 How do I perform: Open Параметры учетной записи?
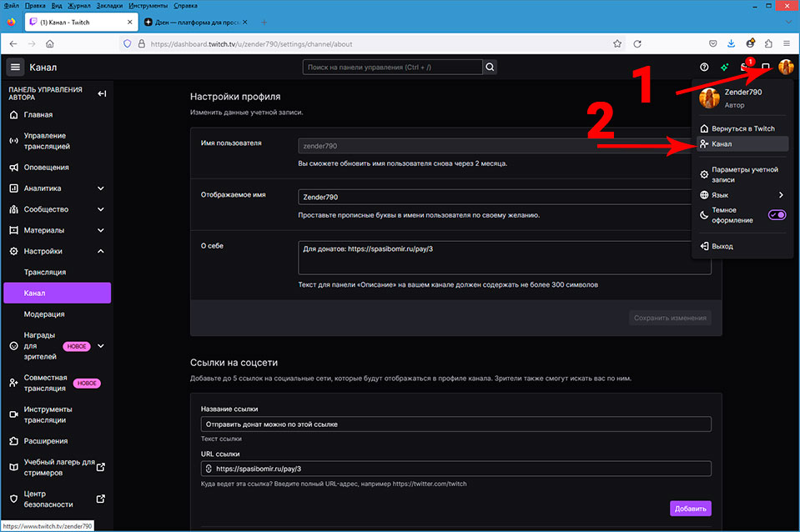742,174
